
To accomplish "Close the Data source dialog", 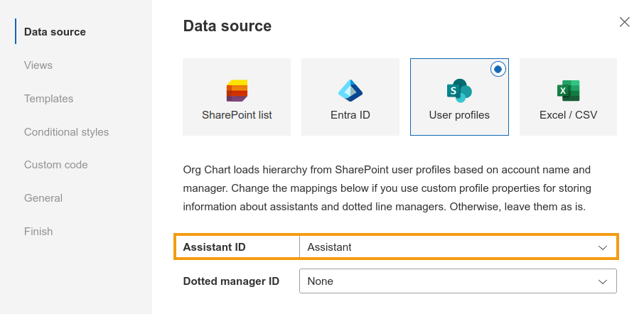I will (624, 22).
